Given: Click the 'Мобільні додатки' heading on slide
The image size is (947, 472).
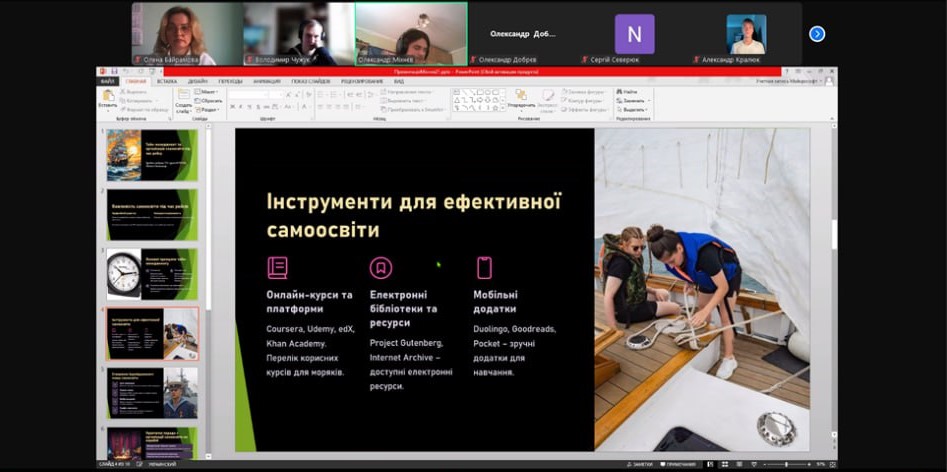Looking at the screenshot, I should pyautogui.click(x=496, y=302).
